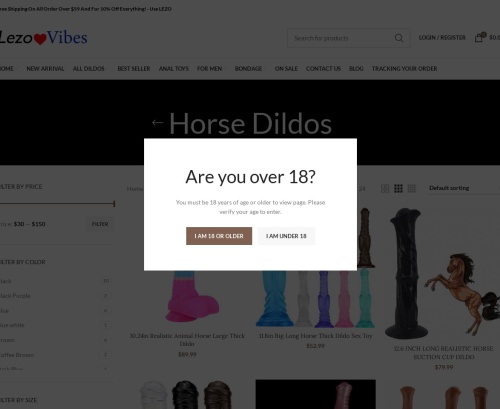Confirm I am 18 or older
500x409 pixels.
click(219, 236)
